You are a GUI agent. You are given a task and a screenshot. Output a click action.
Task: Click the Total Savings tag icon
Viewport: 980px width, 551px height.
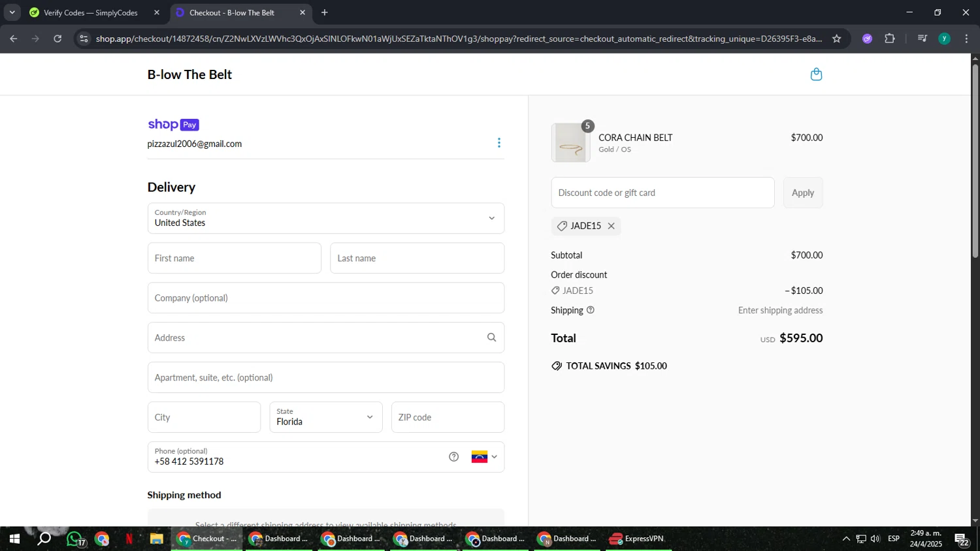click(557, 366)
